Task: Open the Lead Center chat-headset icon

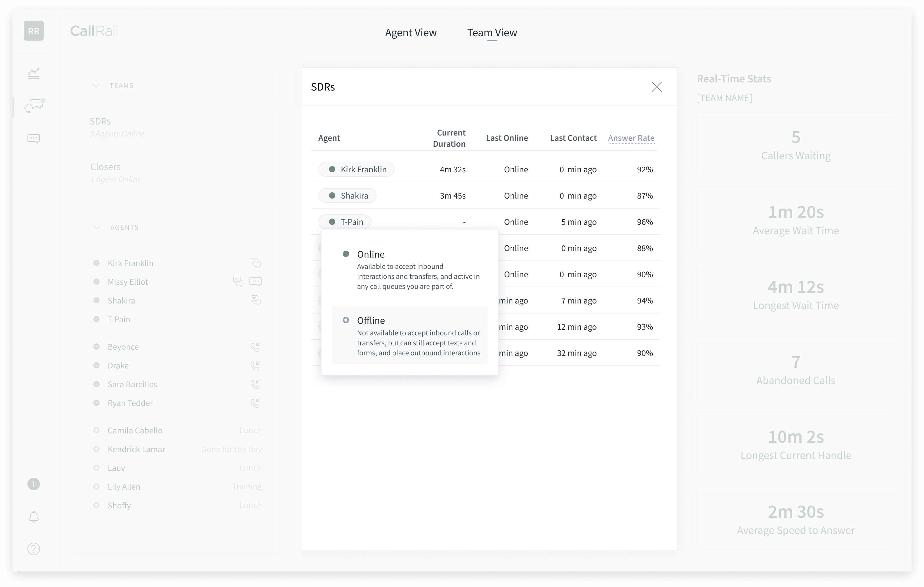Action: pos(34,106)
